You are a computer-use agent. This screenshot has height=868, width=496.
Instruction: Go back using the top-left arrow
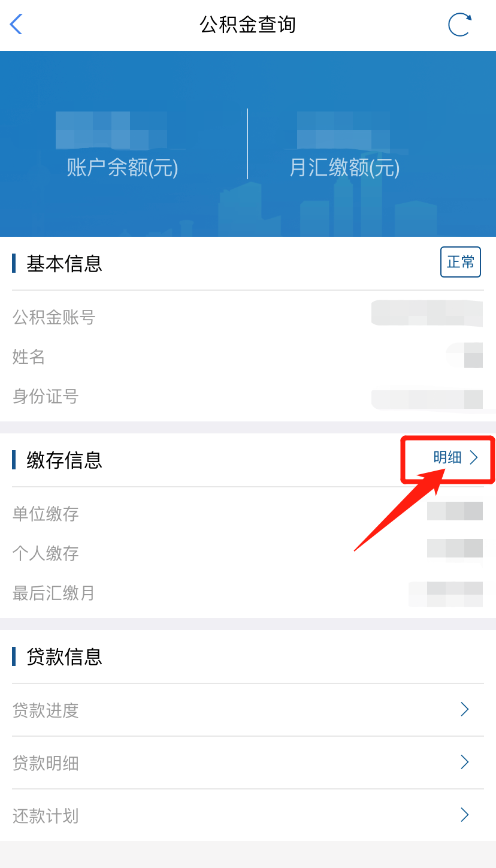point(16,25)
